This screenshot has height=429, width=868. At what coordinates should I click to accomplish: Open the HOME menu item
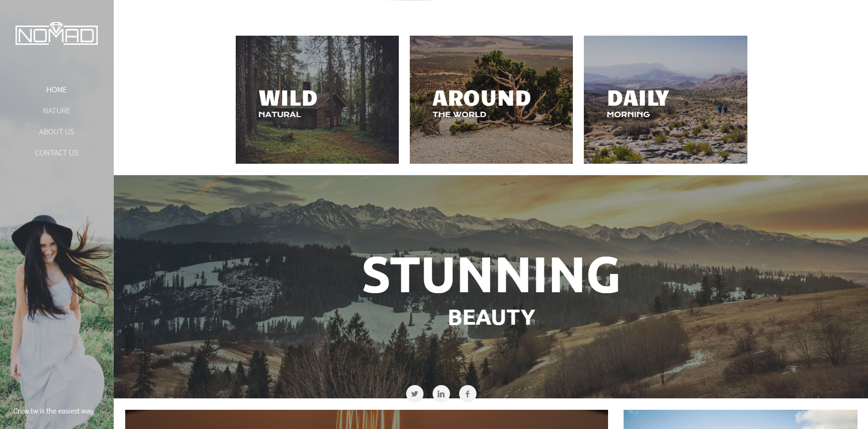[57, 90]
